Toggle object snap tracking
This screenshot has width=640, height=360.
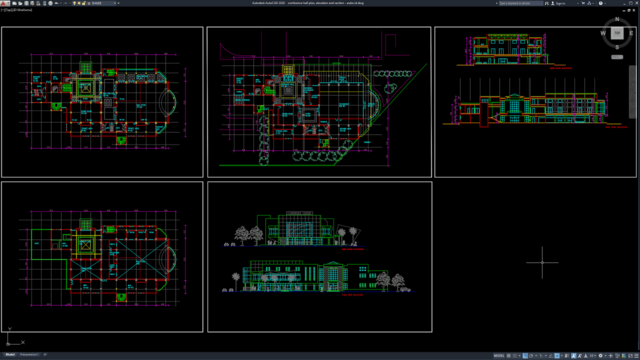click(x=550, y=356)
